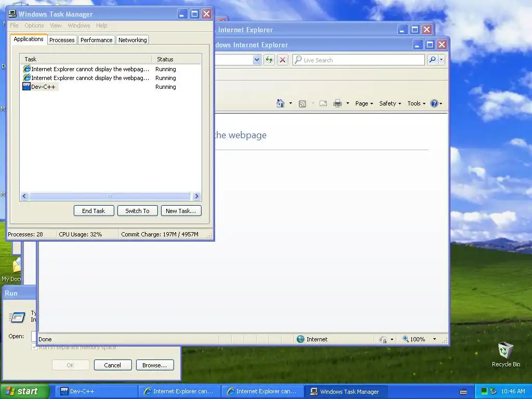Viewport: 532px width, 399px height.
Task: Open the Windows menu in Task Manager
Action: tap(79, 25)
